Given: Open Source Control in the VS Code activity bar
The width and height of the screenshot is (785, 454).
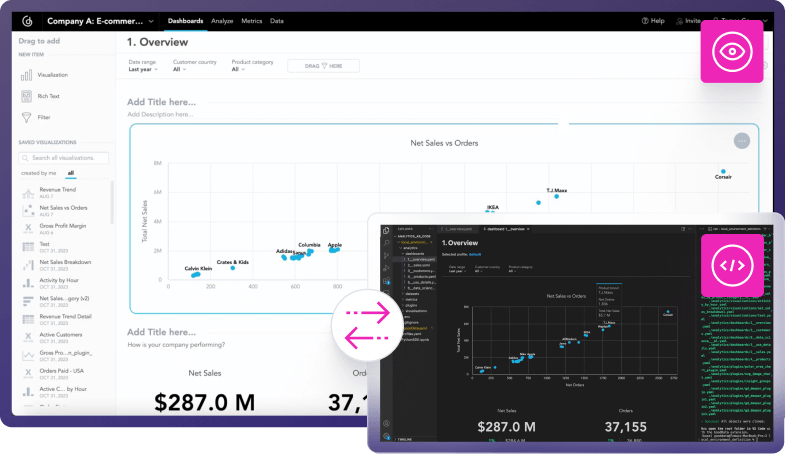Looking at the screenshot, I should (x=386, y=256).
